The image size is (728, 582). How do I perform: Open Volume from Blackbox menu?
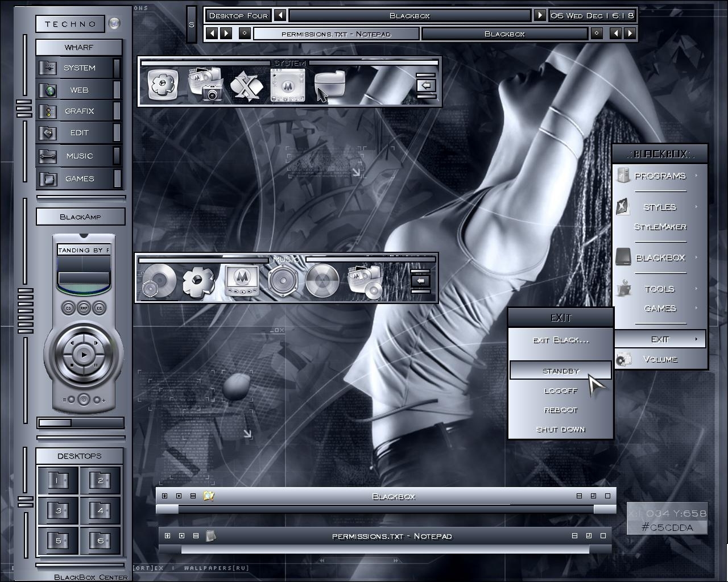660,359
